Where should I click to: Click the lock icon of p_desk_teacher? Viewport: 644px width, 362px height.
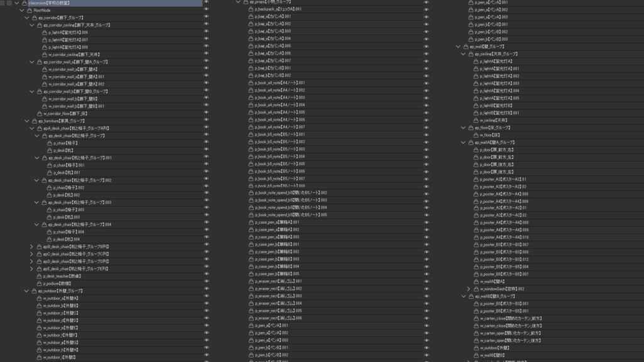(39, 277)
